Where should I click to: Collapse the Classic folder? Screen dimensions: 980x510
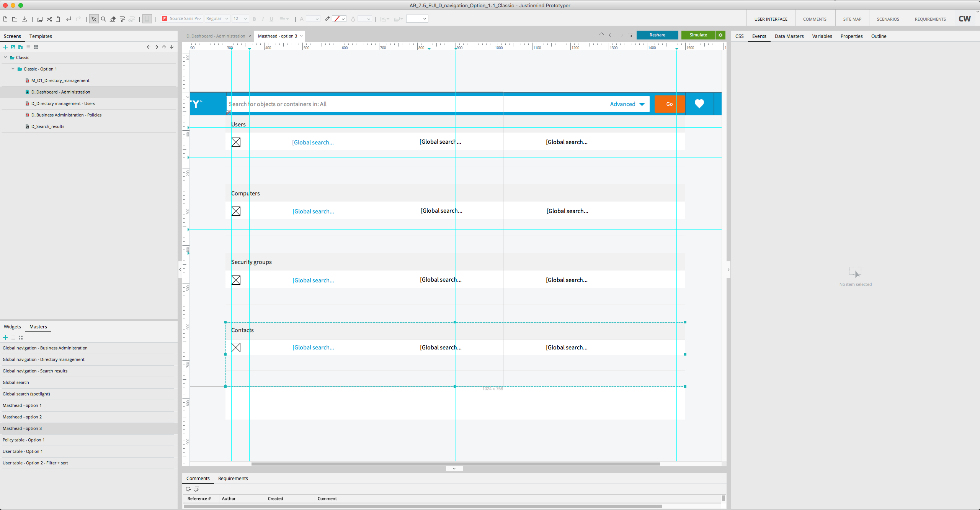point(5,57)
